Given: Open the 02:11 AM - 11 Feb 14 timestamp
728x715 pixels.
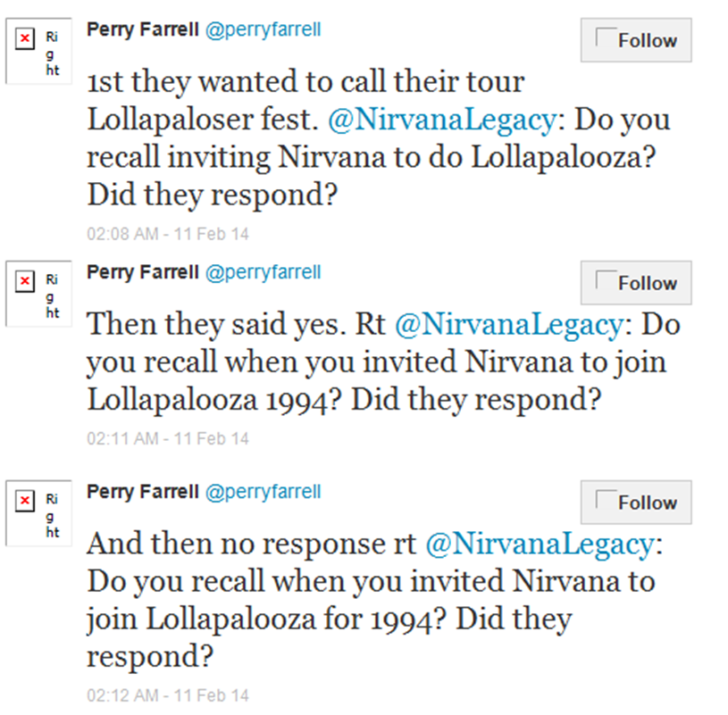Looking at the screenshot, I should 167,438.
